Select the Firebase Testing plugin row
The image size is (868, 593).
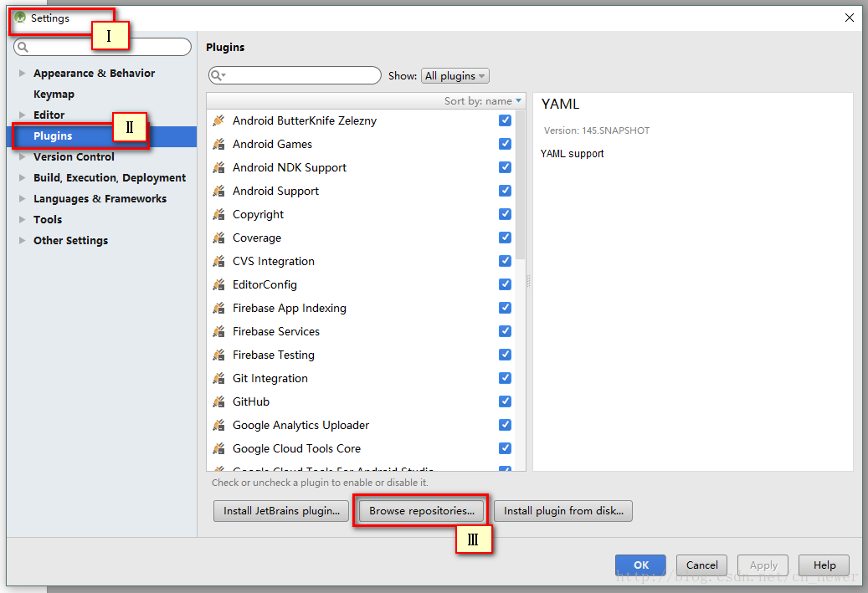(x=361, y=355)
